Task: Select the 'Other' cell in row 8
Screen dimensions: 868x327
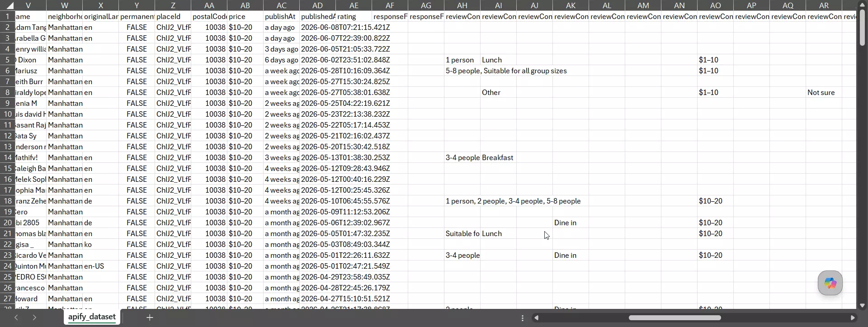Action: tap(499, 92)
